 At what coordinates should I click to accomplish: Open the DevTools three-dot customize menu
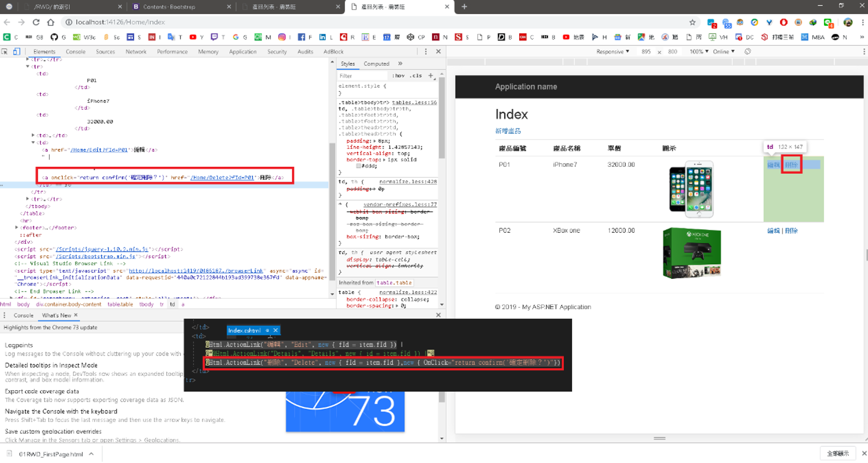coord(426,51)
